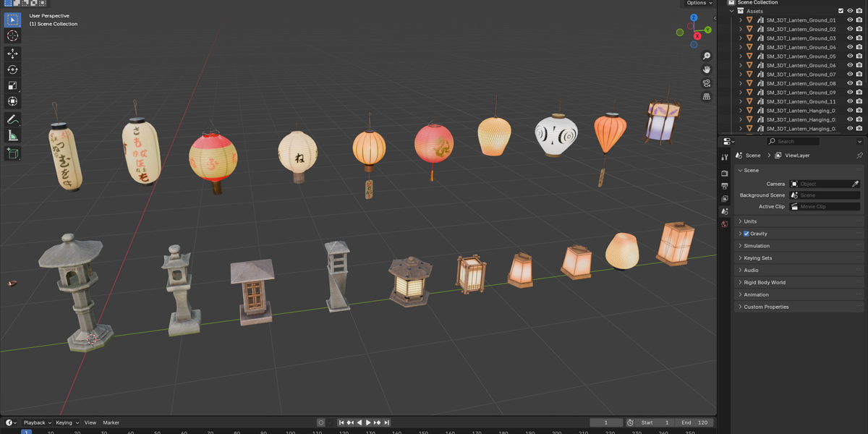
Task: Click the Camera eyedropper icon
Action: 856,184
